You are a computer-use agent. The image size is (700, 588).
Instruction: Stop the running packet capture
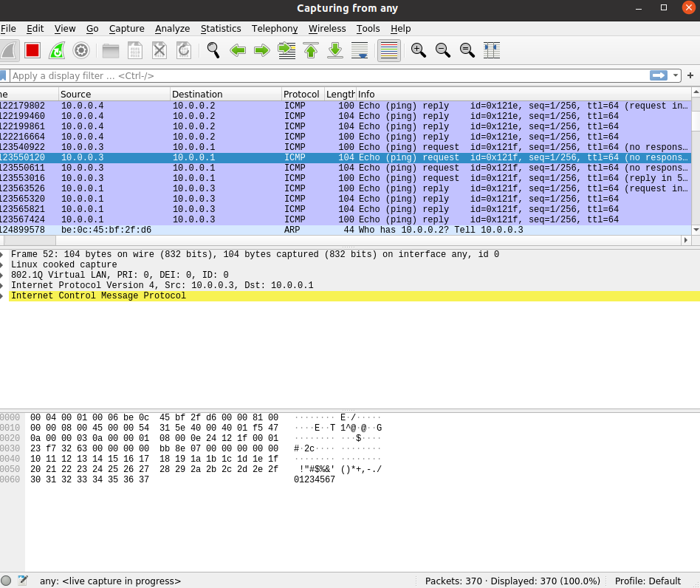tap(32, 50)
